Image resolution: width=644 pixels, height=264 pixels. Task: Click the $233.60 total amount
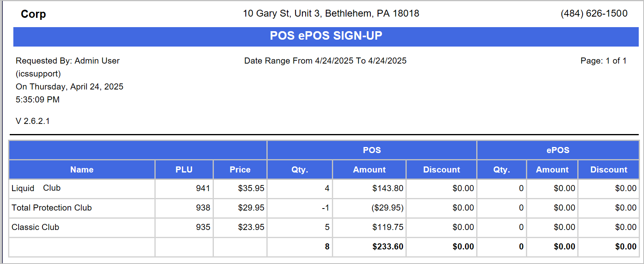pyautogui.click(x=388, y=247)
